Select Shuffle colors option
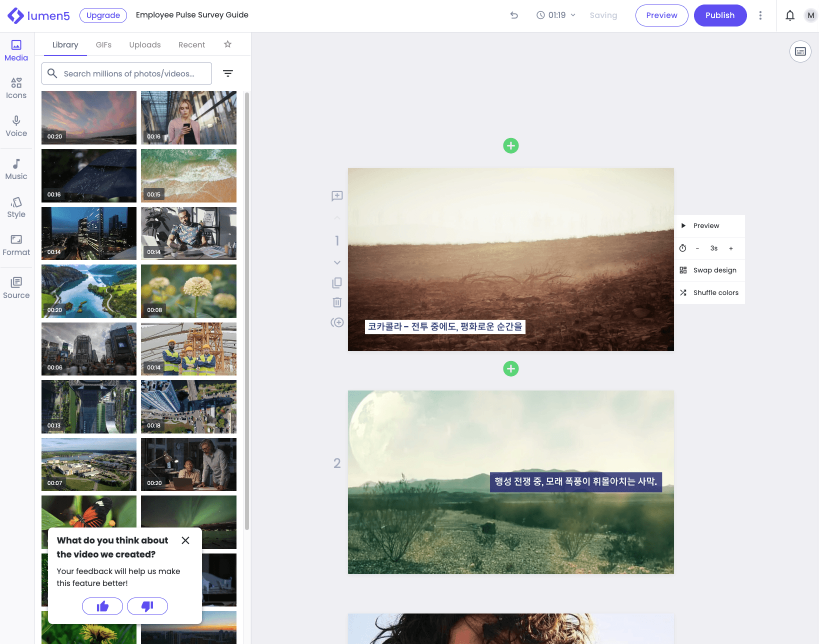This screenshot has height=644, width=819. 709,293
